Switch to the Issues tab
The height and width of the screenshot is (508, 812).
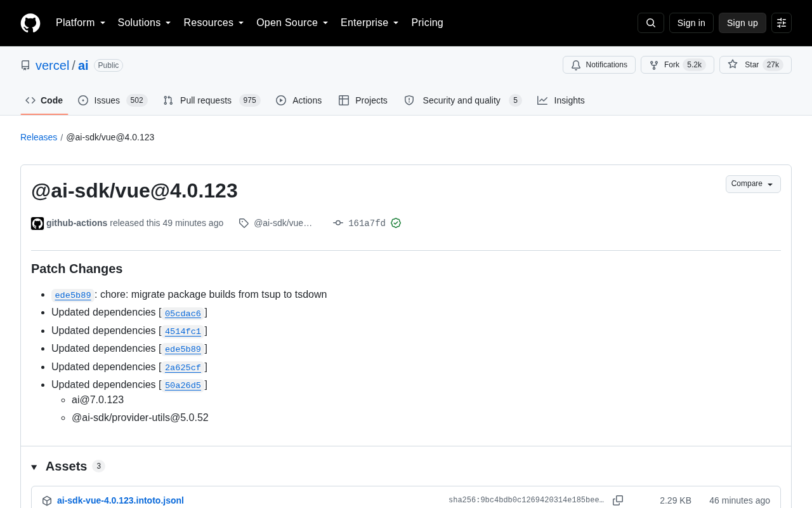click(112, 100)
